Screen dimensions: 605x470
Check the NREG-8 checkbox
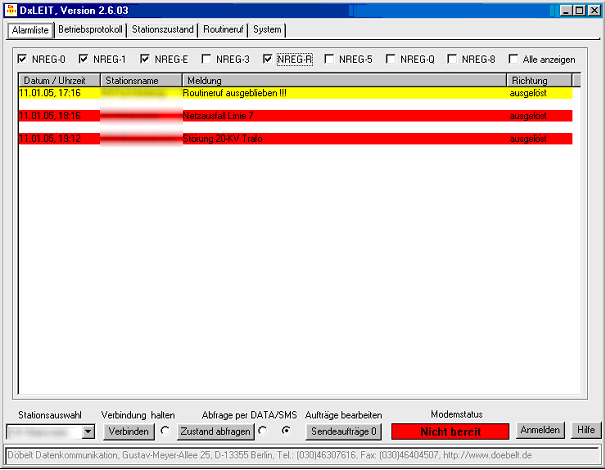pos(452,59)
